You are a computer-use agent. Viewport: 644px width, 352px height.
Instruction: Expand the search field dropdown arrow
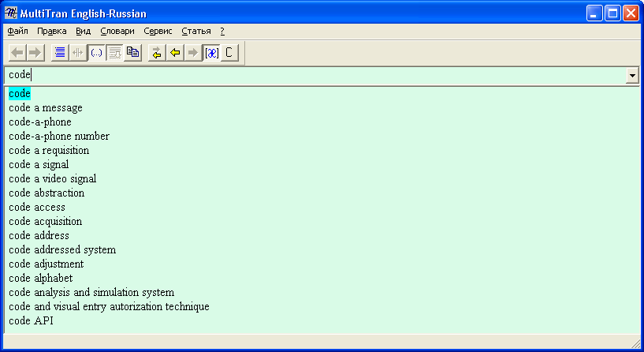pyautogui.click(x=631, y=75)
